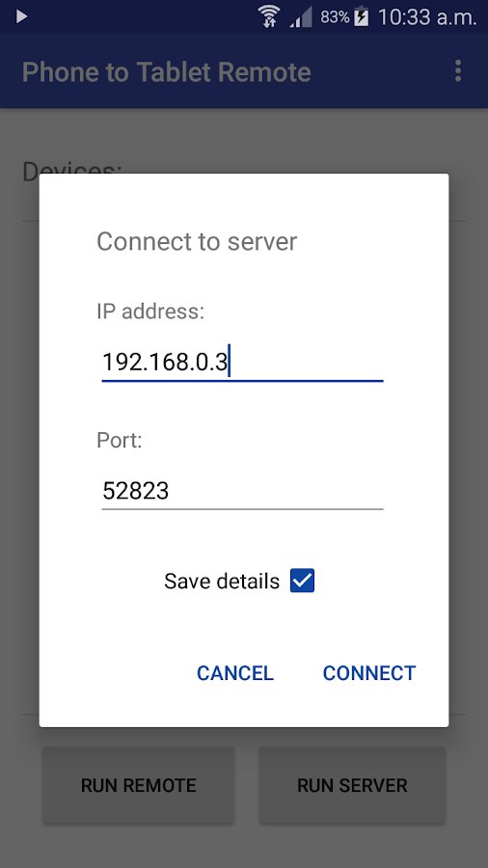Focus the Port field showing 52823
This screenshot has height=868, width=488.
(x=242, y=491)
